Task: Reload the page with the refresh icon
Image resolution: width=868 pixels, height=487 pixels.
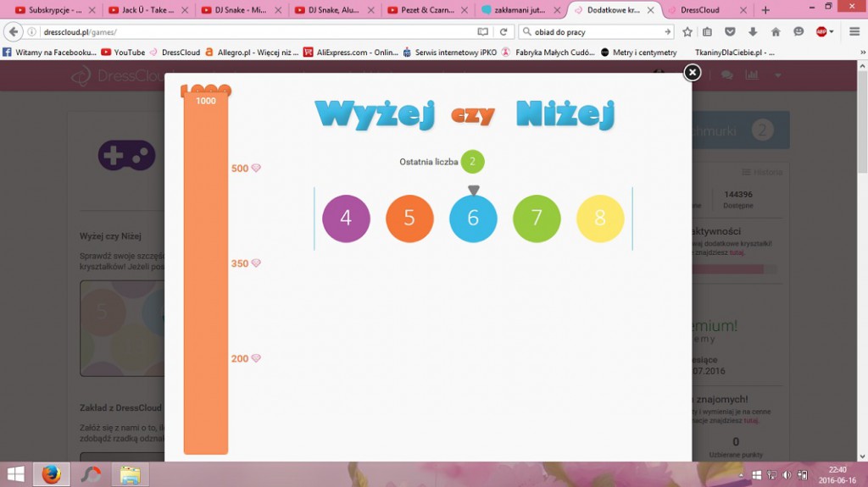Action: coord(504,32)
